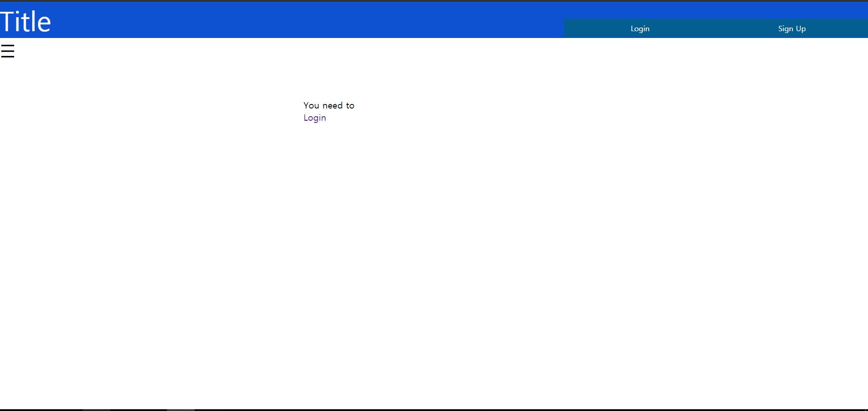Choose the body Login link to authenticate
The width and height of the screenshot is (868, 411).
[x=314, y=118]
